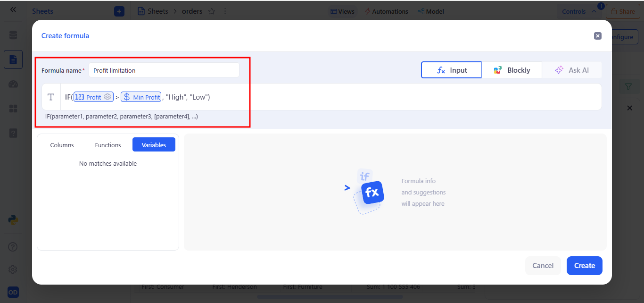Switch to Blockly editor mode

[x=512, y=70]
